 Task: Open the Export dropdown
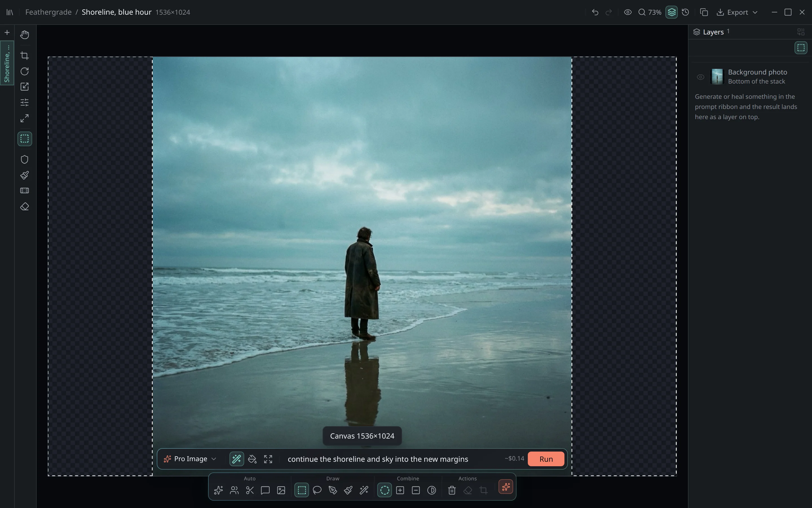point(737,12)
